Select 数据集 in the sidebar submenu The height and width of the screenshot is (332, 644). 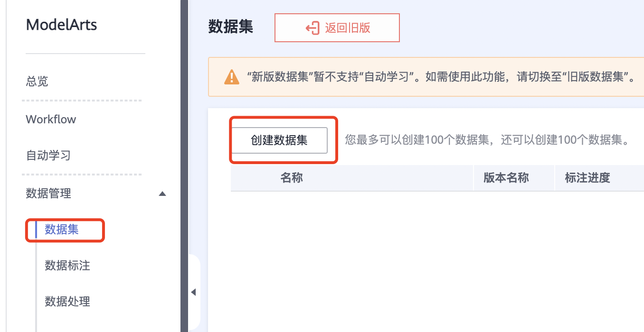62,230
